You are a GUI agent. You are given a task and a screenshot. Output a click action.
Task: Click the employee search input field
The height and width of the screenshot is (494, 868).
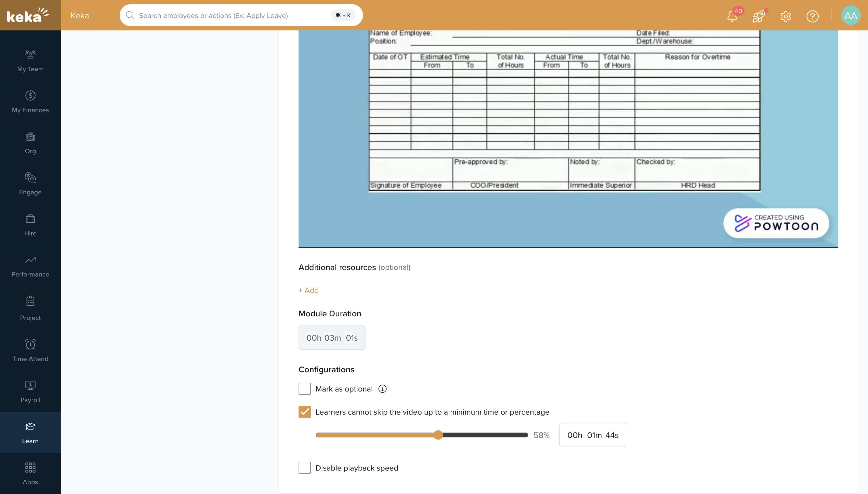(x=231, y=15)
